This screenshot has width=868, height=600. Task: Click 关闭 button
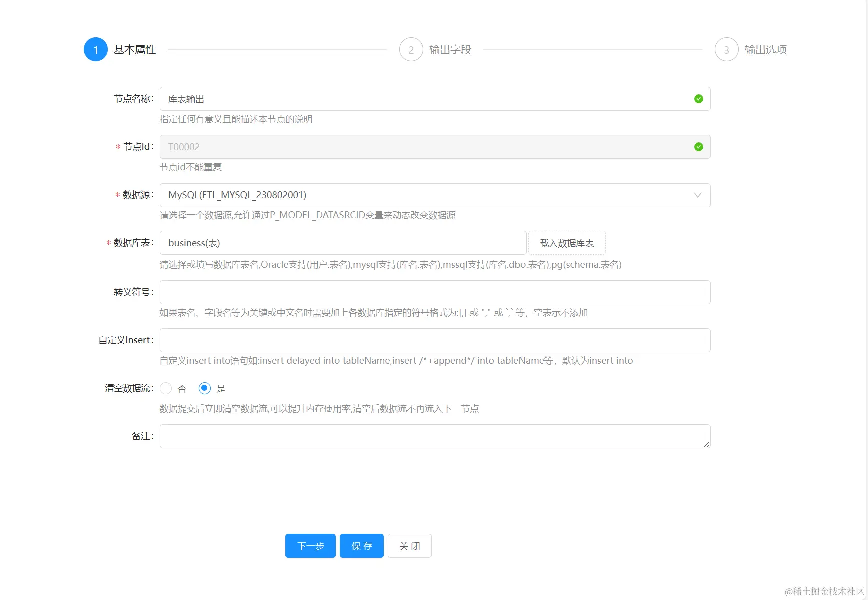click(410, 546)
